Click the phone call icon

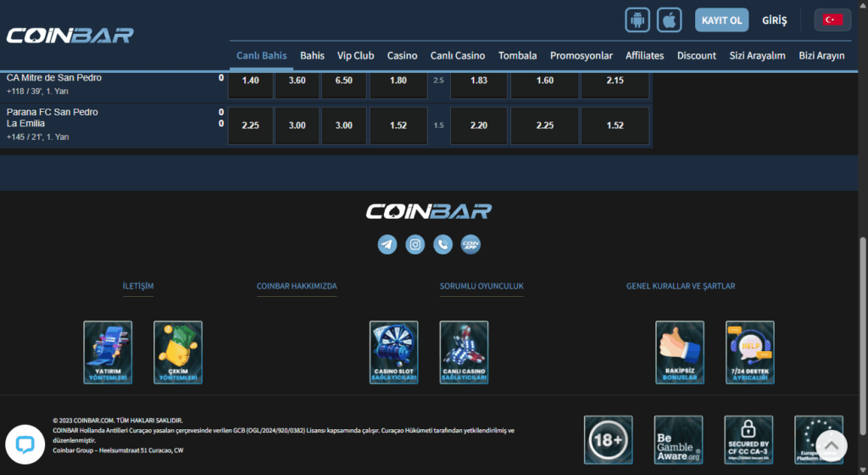click(x=442, y=244)
